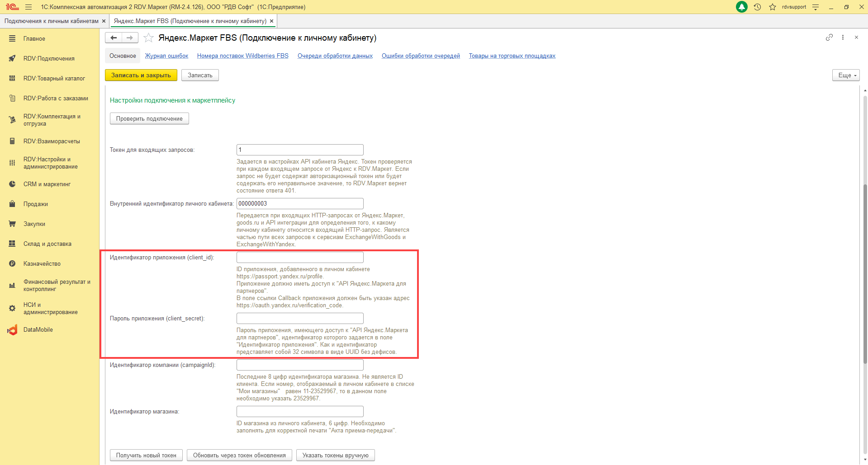The image size is (868, 465).
Task: Select Основное navigation tab
Action: coord(123,56)
